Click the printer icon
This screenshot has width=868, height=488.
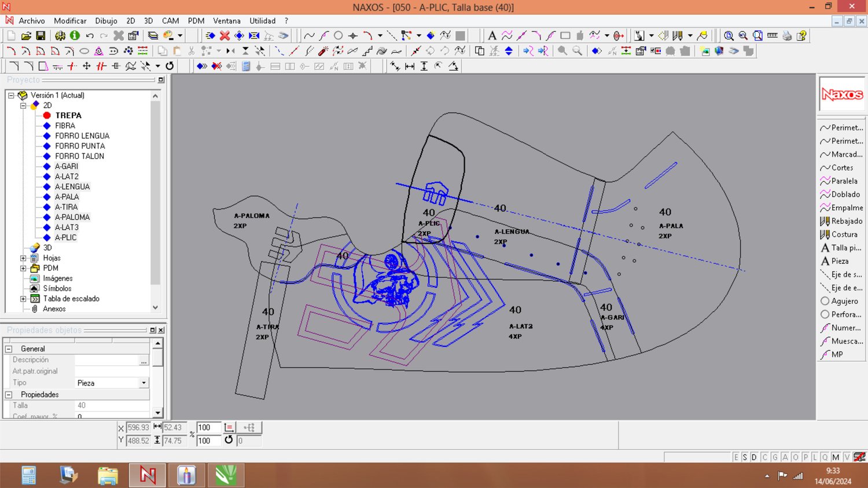tap(787, 36)
